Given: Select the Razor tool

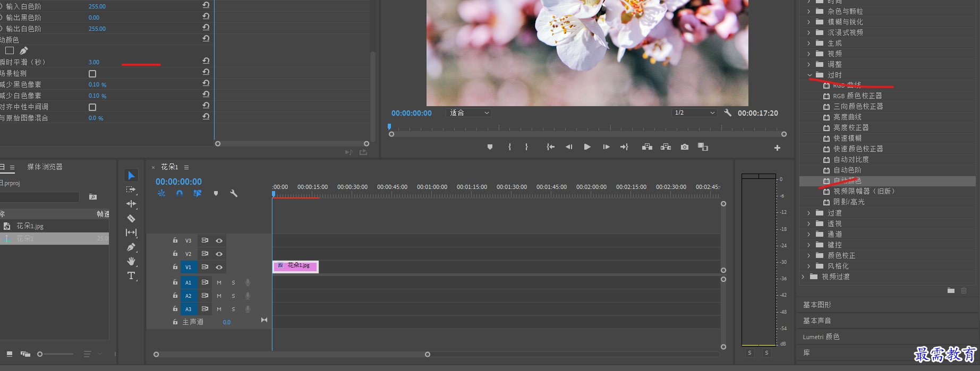Looking at the screenshot, I should pos(131,218).
